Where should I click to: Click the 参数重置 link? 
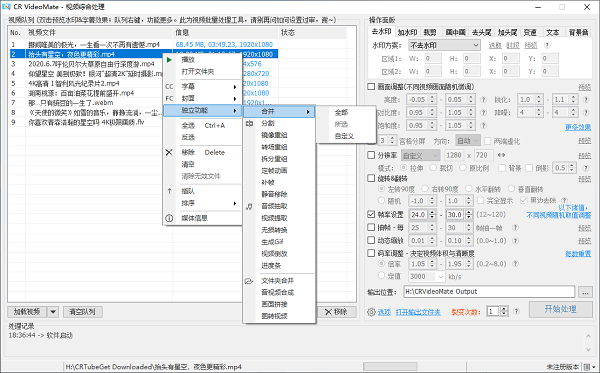tap(578, 254)
